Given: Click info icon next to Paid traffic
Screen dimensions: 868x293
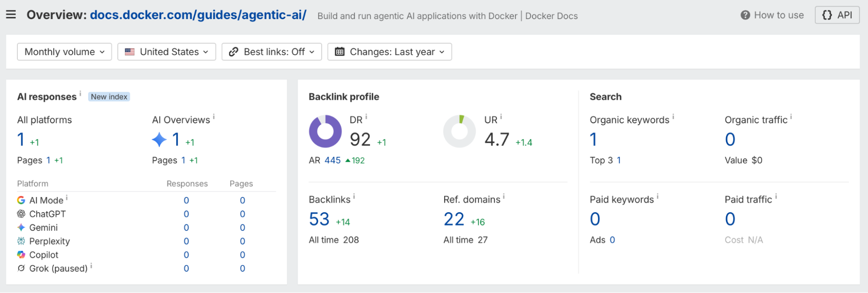Looking at the screenshot, I should [776, 196].
